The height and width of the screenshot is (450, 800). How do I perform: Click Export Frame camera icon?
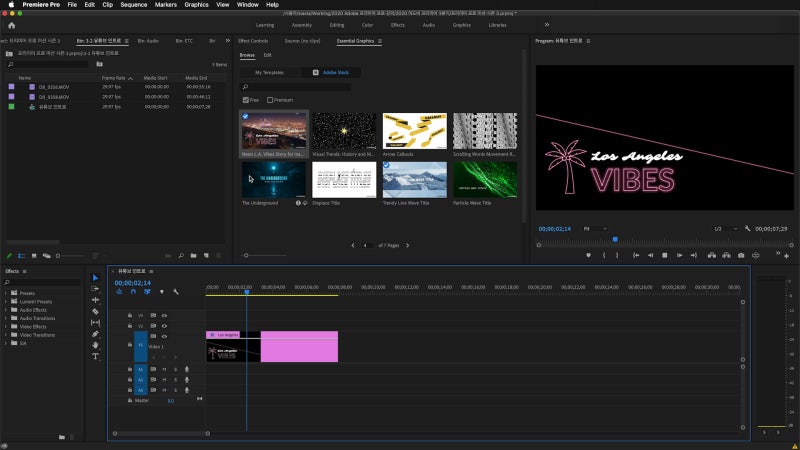tap(741, 255)
